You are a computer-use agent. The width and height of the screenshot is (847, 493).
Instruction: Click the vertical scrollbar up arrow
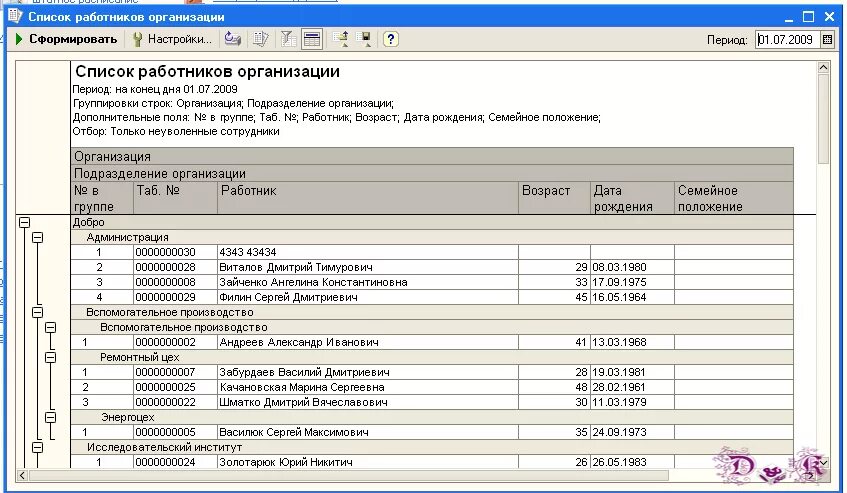[823, 67]
